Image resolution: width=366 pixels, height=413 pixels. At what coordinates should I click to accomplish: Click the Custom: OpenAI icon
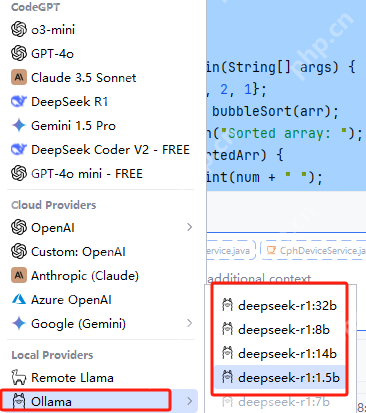click(x=19, y=251)
